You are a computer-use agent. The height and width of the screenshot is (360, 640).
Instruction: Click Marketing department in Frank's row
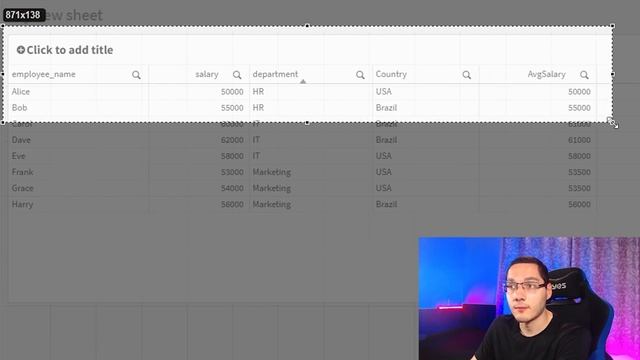[271, 172]
